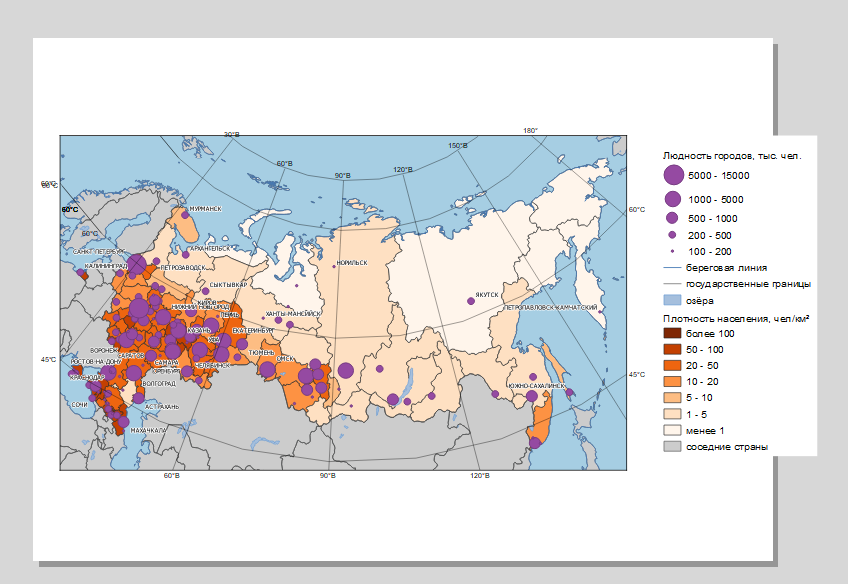
Task: Click the Плотность населения legend heading
Action: click(735, 317)
